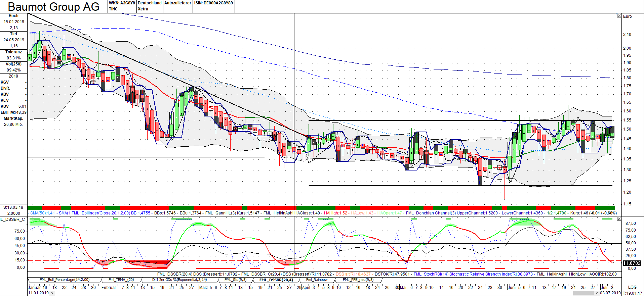Click the left arrow of the time scrollbar
This screenshot has height=296, width=644.
click(52, 293)
